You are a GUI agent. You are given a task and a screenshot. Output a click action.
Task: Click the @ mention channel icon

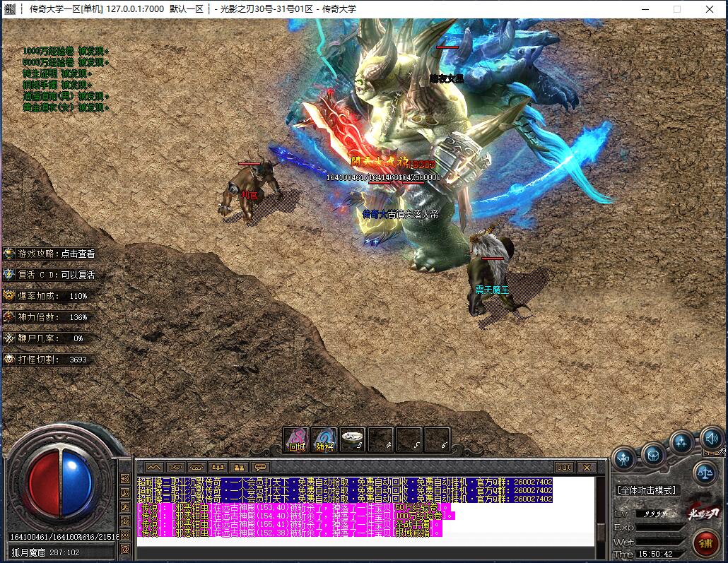[x=125, y=550]
